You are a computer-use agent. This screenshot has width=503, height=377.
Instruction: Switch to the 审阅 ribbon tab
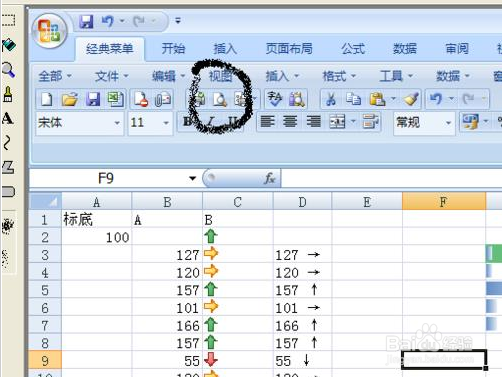click(x=457, y=49)
